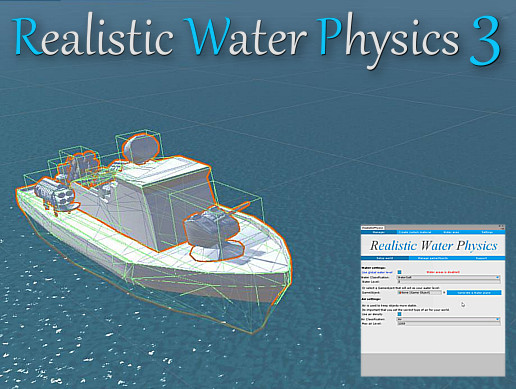
Task: Click the Water settings heading
Action: tap(373, 268)
